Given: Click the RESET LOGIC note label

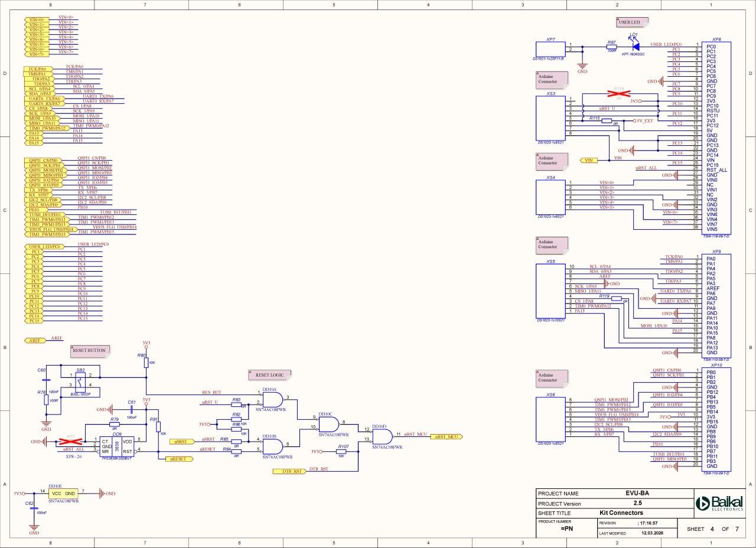Looking at the screenshot, I should (x=269, y=375).
